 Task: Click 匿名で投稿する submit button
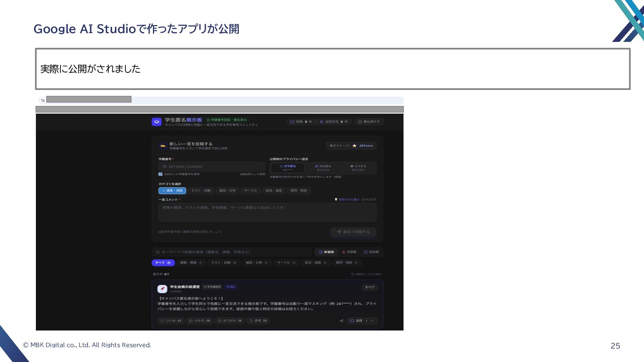(353, 232)
